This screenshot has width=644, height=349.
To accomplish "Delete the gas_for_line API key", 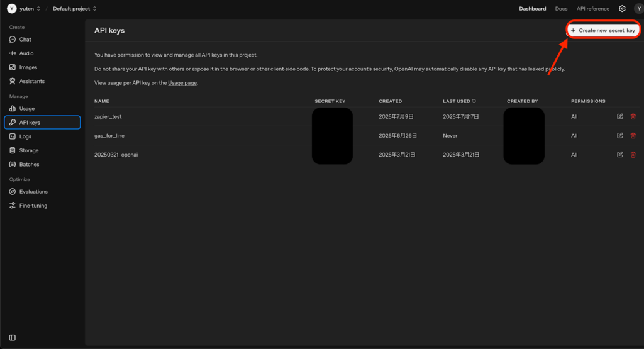I will tap(633, 135).
